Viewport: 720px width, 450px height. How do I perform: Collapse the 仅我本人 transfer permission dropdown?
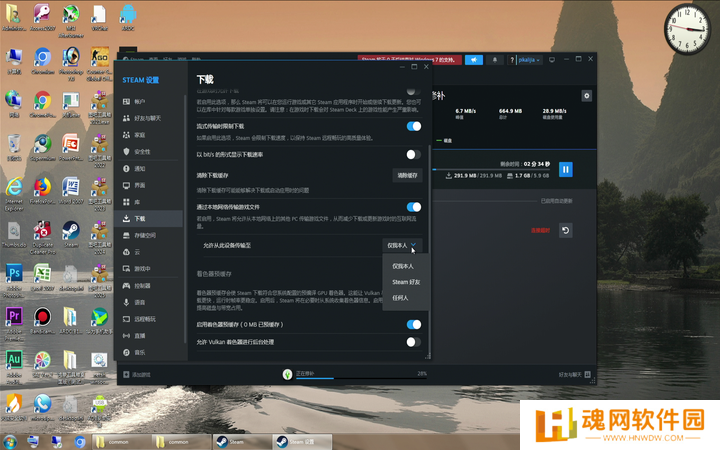click(401, 246)
